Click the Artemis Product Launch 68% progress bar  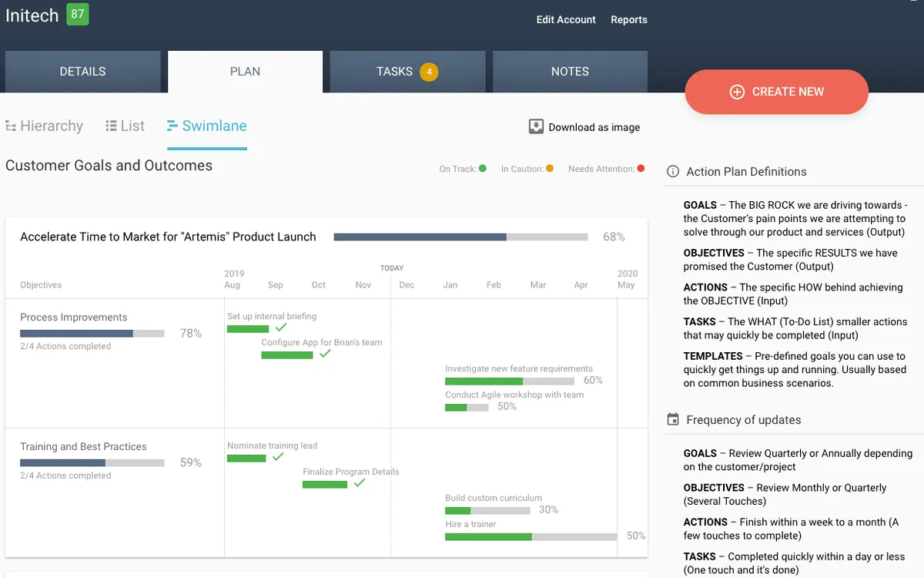(x=460, y=237)
